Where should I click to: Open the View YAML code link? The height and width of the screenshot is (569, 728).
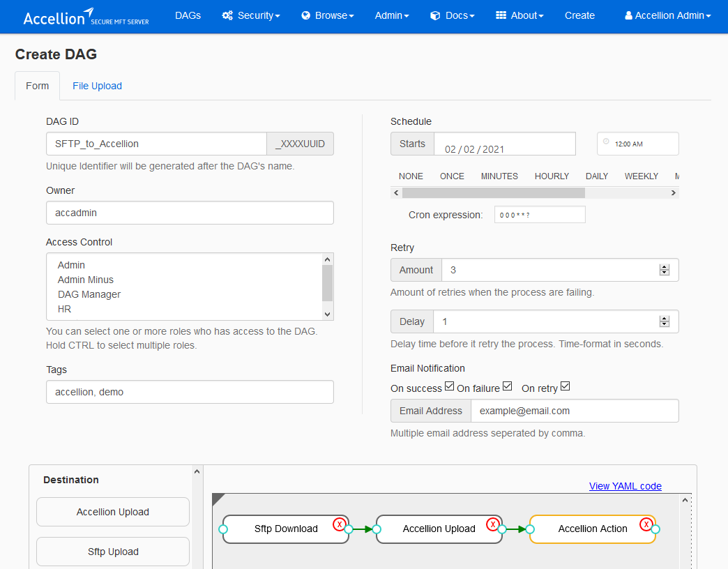(x=625, y=486)
